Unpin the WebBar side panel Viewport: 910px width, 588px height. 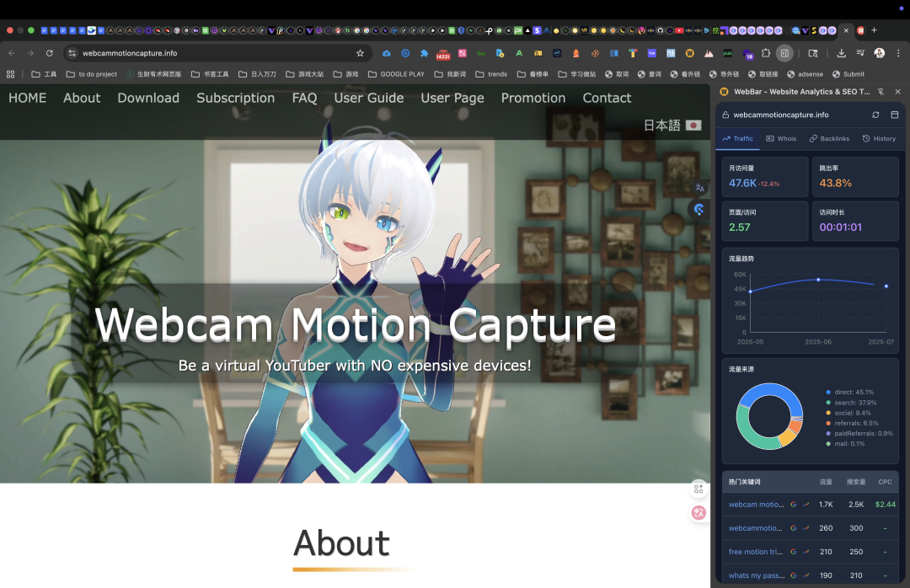pos(881,92)
